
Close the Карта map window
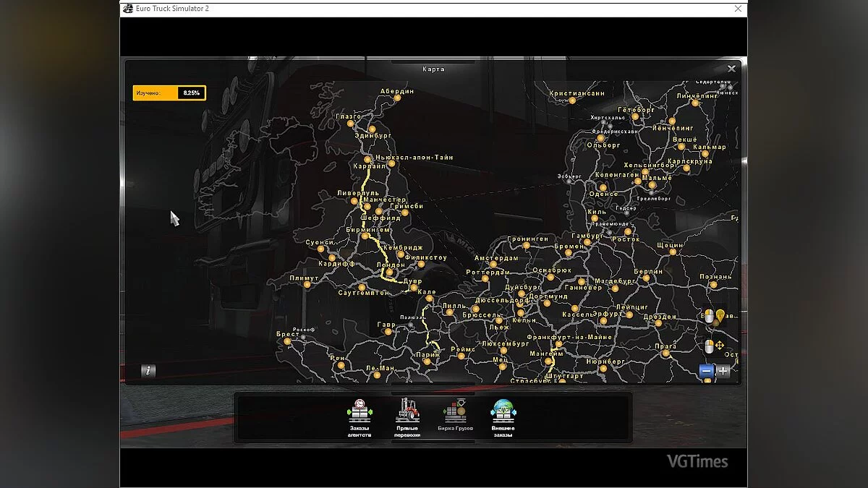click(731, 68)
